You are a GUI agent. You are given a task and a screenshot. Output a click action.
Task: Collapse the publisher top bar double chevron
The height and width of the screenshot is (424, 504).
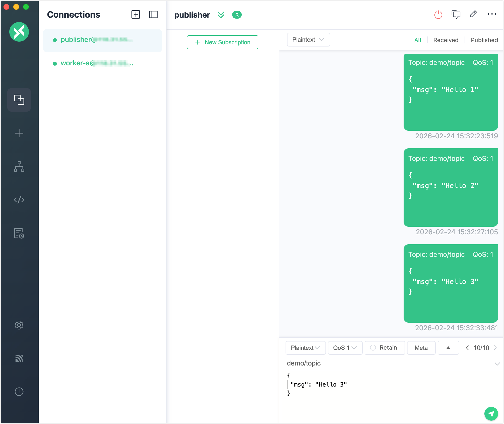[221, 15]
